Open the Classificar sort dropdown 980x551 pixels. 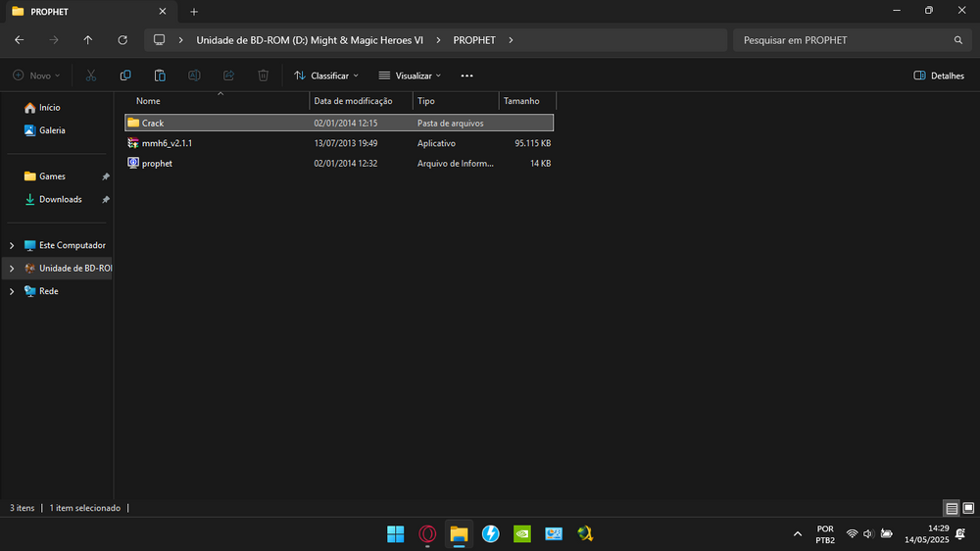click(326, 75)
